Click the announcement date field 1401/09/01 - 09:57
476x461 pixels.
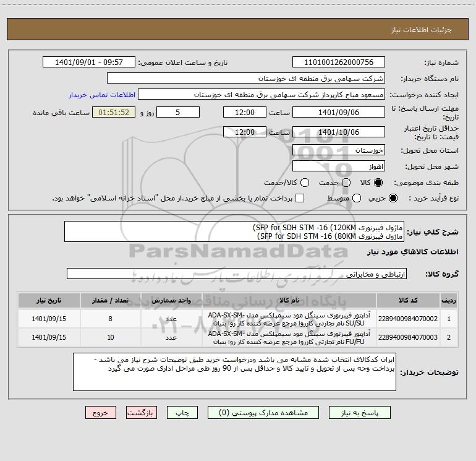[x=89, y=62]
